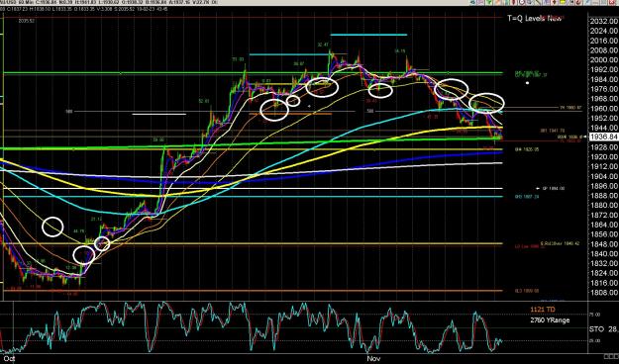
Task: Click the 75.00 stochastic scale label
Action: [595, 315]
